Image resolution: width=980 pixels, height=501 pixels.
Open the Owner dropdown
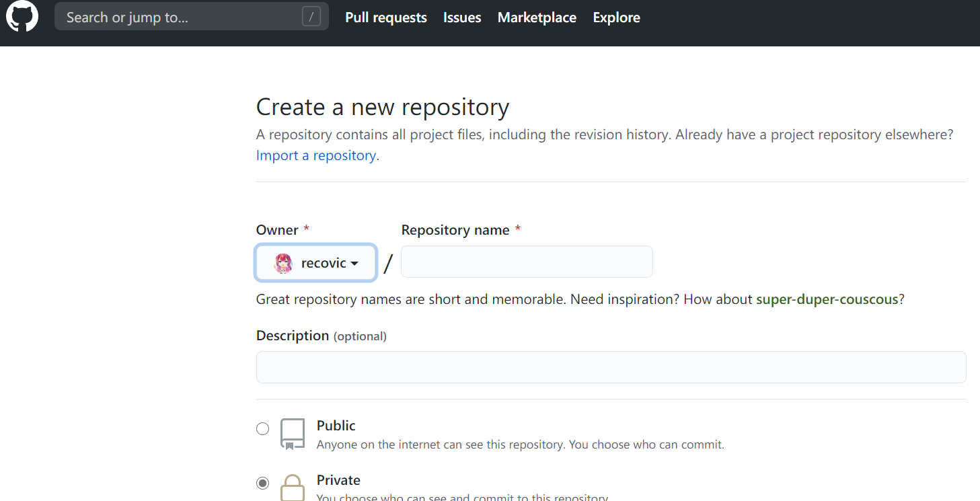315,263
